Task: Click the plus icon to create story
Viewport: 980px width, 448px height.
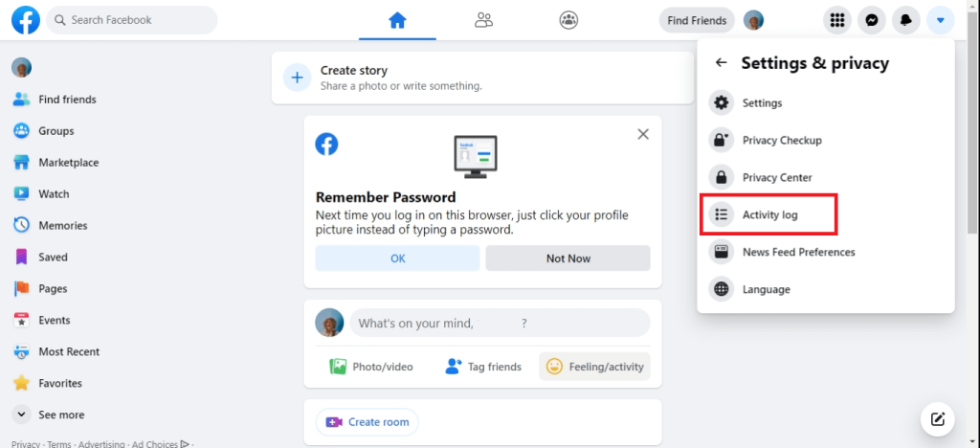Action: click(x=297, y=78)
